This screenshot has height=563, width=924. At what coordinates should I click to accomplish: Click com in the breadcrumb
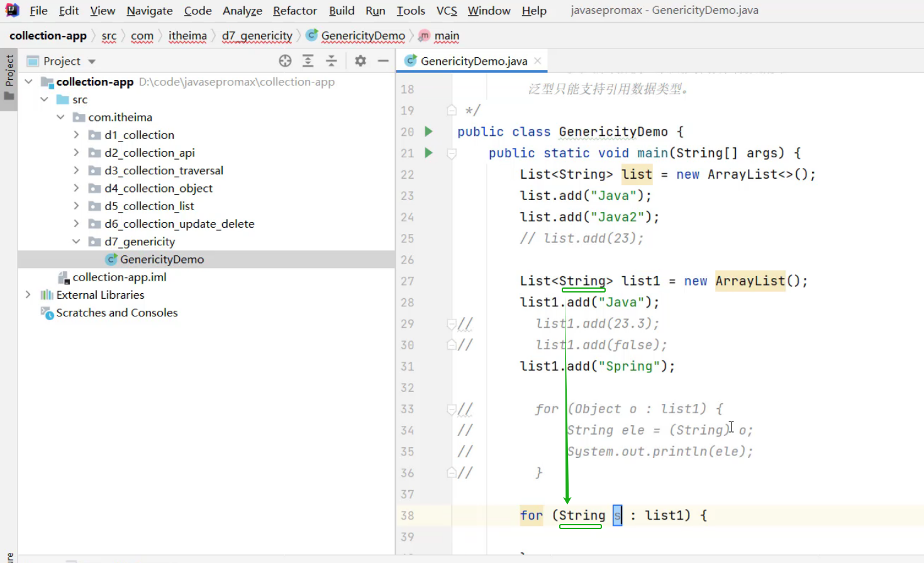[142, 36]
